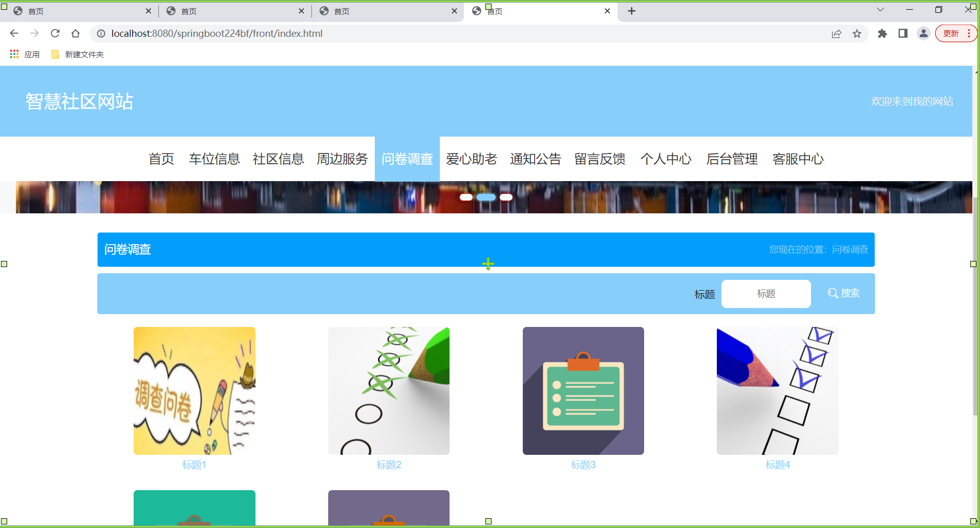Open the teal survey thumbnail in second row
Screen dimensions: 980x528
(195, 508)
